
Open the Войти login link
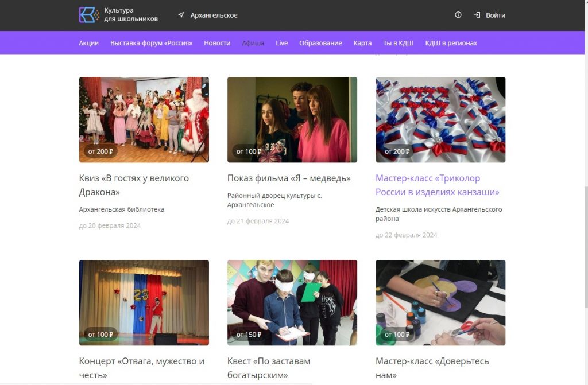(x=495, y=15)
